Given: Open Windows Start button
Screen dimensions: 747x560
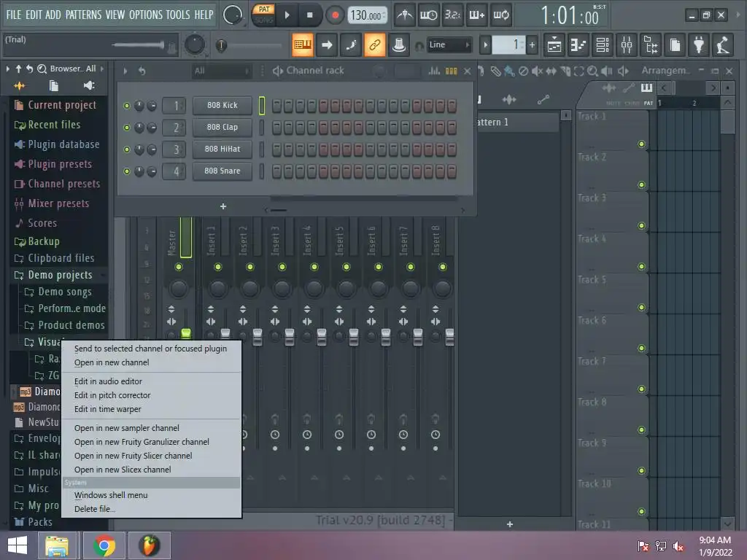Looking at the screenshot, I should pyautogui.click(x=18, y=545).
